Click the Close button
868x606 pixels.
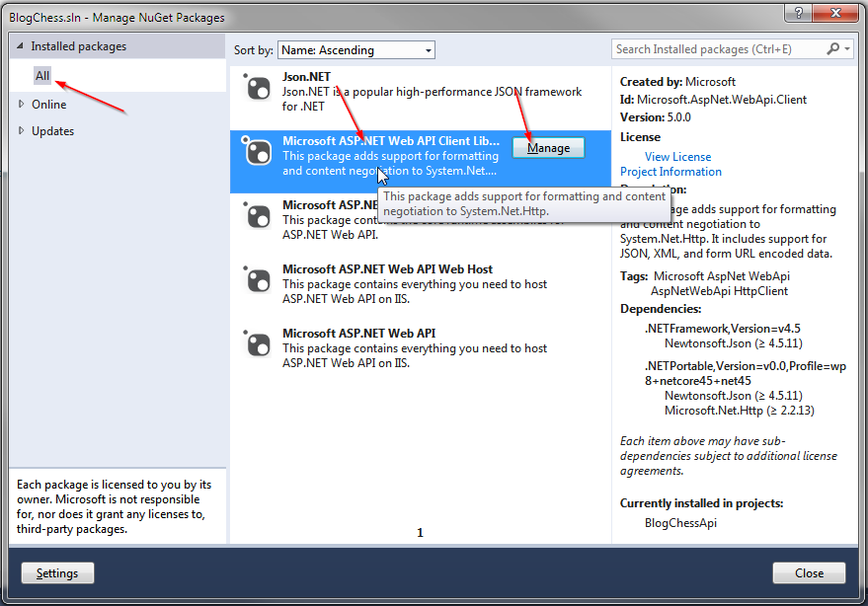coord(809,572)
